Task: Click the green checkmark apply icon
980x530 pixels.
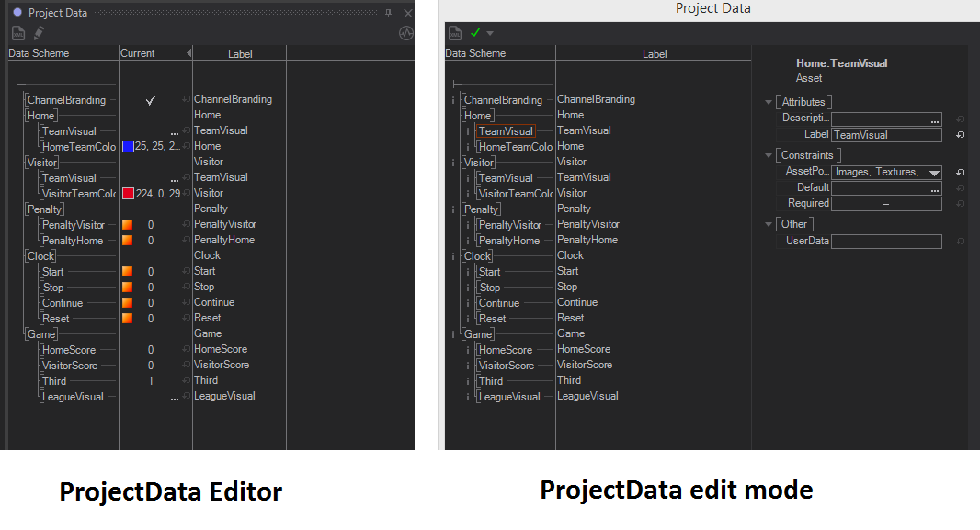Action: tap(475, 33)
